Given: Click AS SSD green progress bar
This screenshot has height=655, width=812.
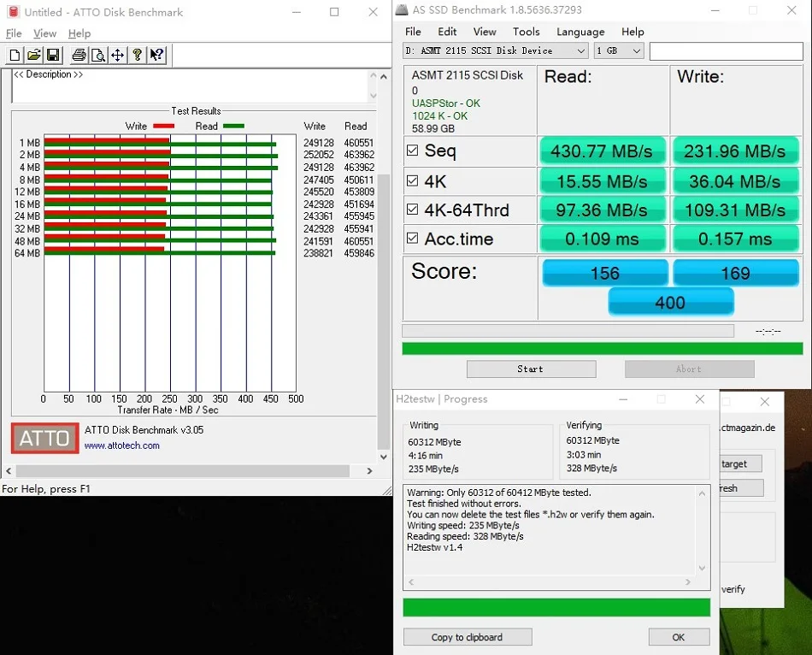Looking at the screenshot, I should [x=603, y=348].
